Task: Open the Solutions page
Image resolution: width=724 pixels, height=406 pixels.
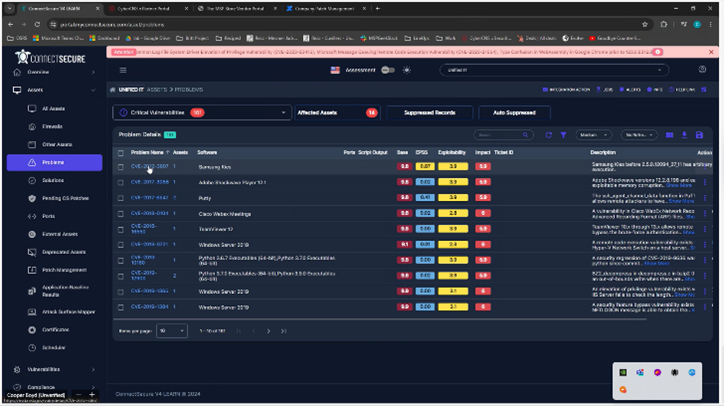Action: coord(53,181)
